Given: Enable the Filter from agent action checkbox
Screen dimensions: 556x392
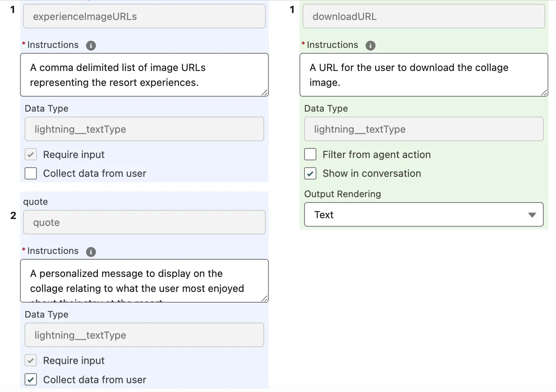Looking at the screenshot, I should 310,155.
